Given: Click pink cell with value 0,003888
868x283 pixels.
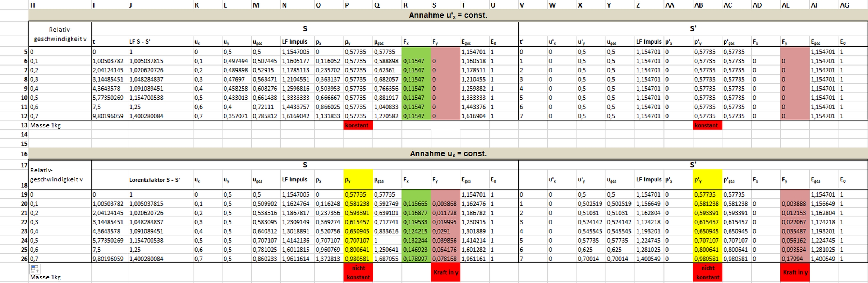Looking at the screenshot, I should [x=795, y=204].
